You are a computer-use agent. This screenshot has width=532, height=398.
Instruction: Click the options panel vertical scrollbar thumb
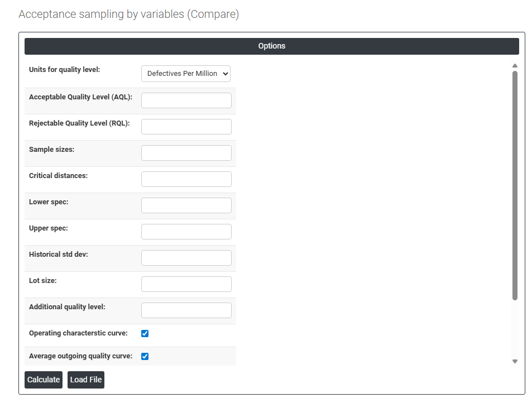point(515,184)
